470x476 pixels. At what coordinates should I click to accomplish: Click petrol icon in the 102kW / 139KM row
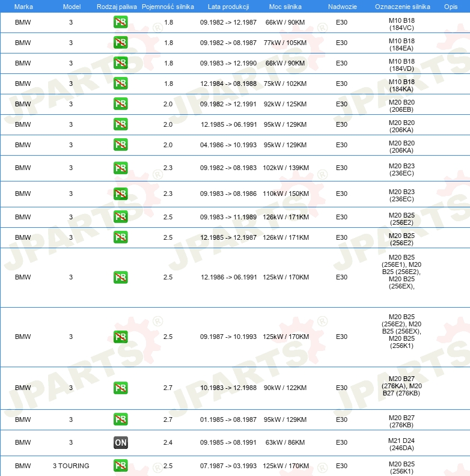[121, 168]
